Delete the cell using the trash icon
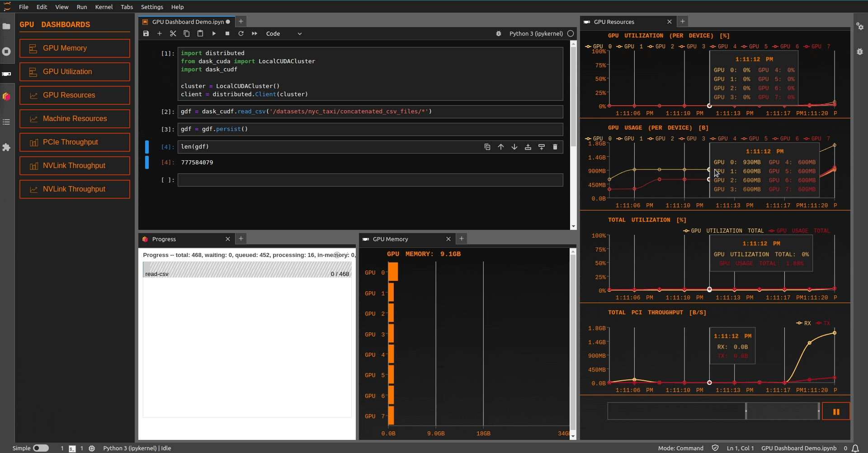This screenshot has width=868, height=453. pos(555,147)
